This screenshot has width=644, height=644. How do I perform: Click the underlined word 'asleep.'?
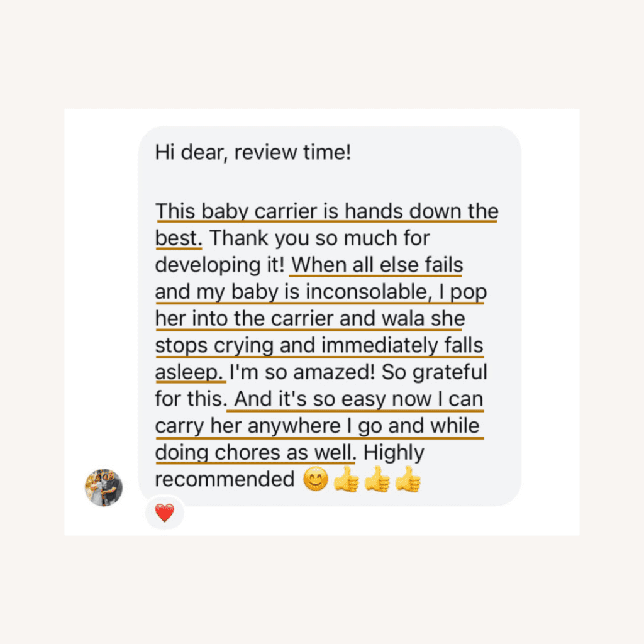pyautogui.click(x=189, y=373)
